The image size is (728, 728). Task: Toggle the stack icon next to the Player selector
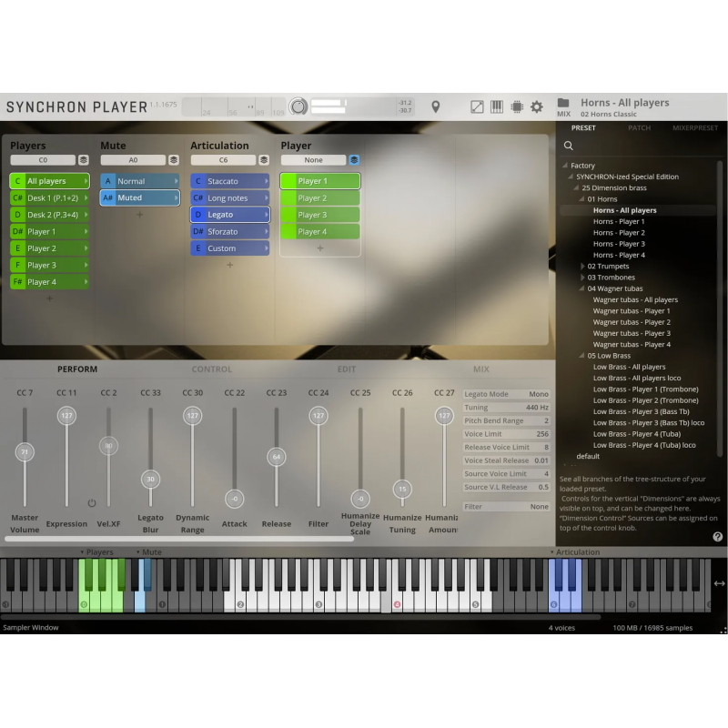353,159
